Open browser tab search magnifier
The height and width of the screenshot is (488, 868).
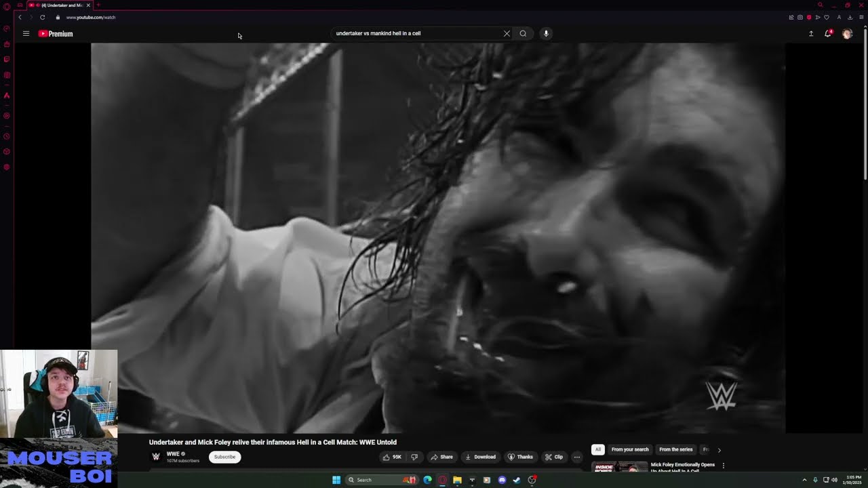[821, 5]
